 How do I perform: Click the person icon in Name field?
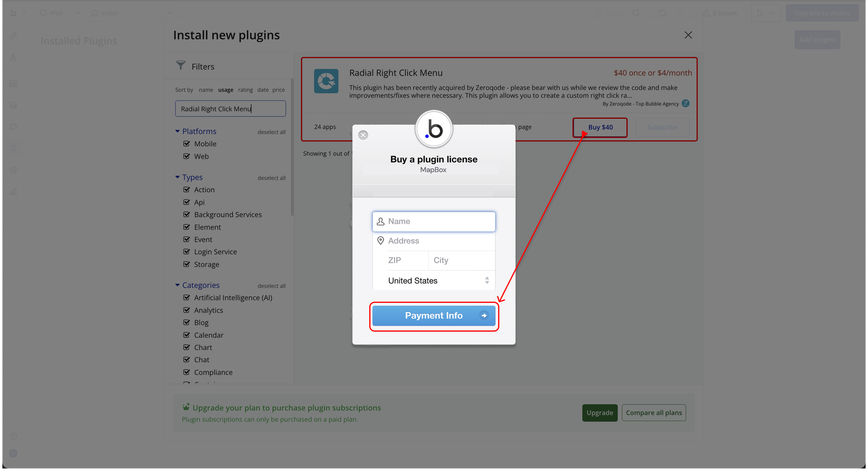tap(381, 221)
